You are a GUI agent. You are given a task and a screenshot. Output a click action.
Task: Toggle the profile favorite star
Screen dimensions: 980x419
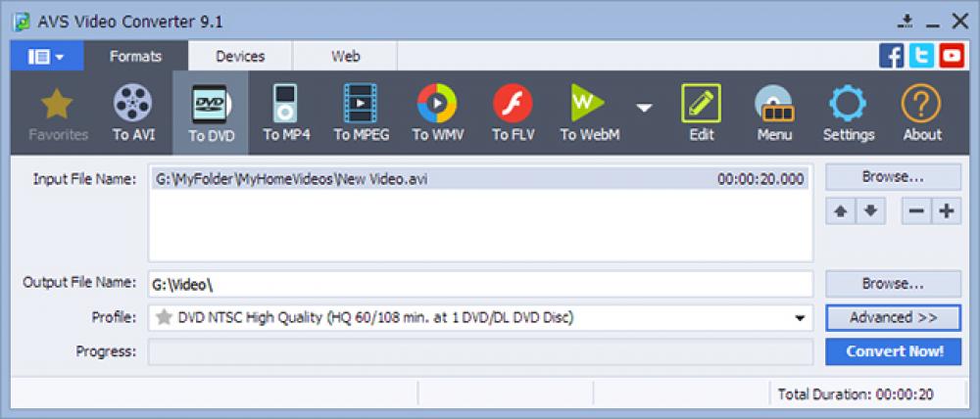164,318
